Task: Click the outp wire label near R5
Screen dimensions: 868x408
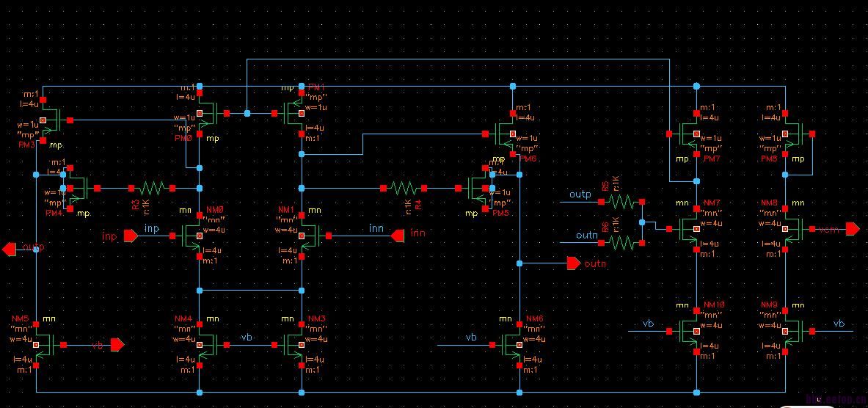Action: pyautogui.click(x=580, y=195)
